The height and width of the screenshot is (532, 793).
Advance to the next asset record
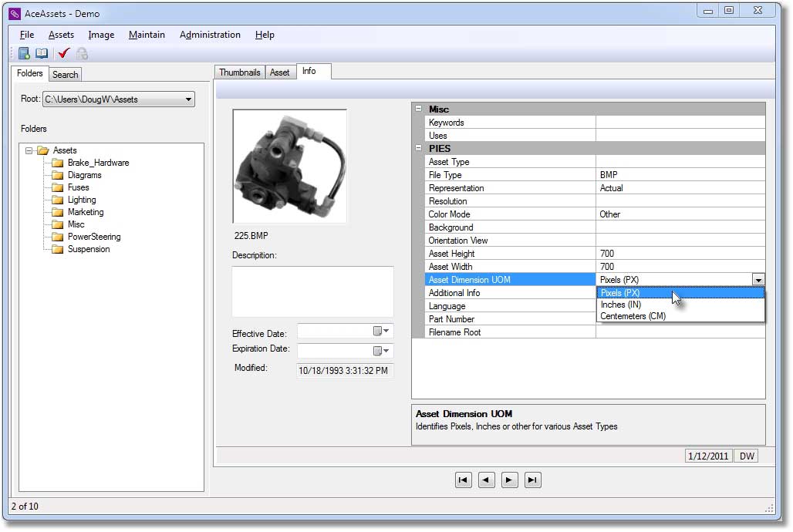point(509,480)
